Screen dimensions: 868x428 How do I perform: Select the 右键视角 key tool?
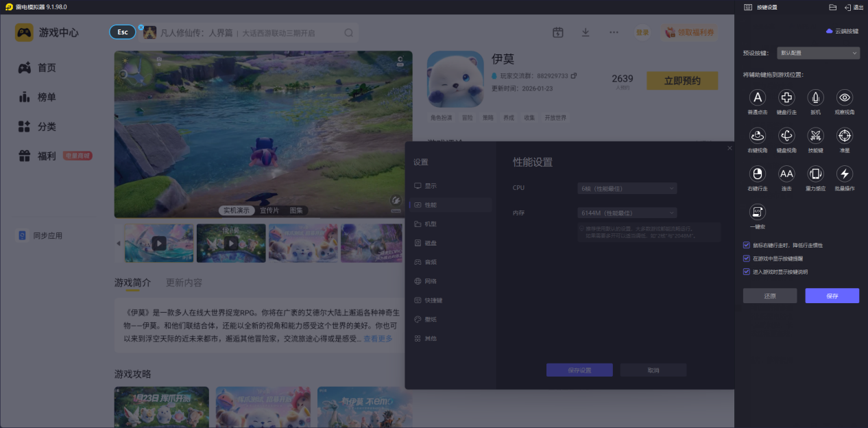[x=758, y=136]
